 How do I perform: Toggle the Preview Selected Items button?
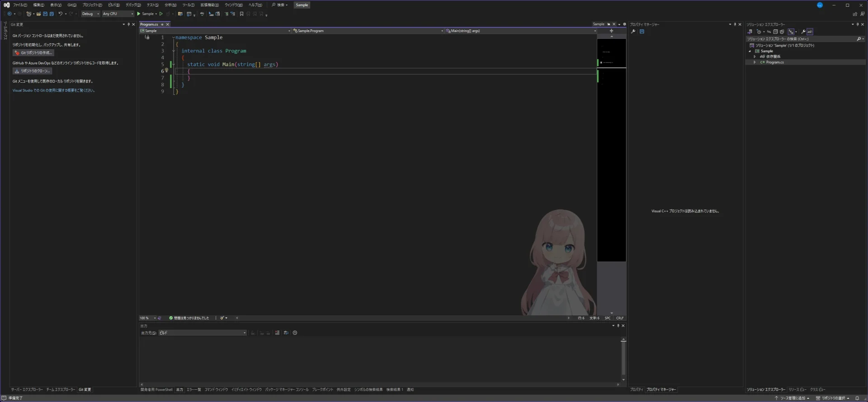(810, 32)
